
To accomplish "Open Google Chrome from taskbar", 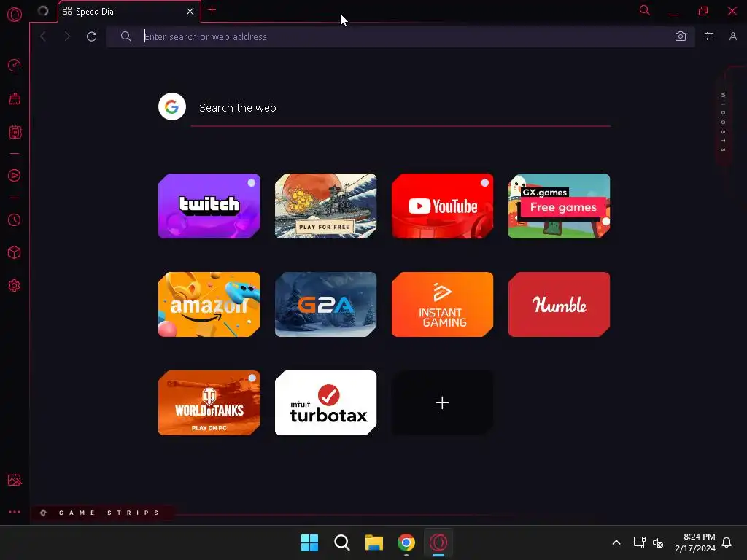I will click(406, 542).
